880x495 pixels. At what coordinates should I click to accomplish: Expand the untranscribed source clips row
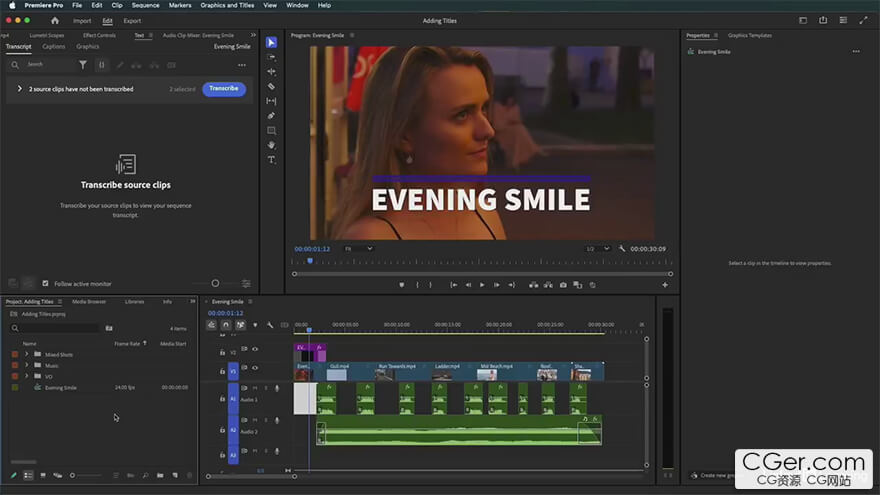(x=20, y=89)
